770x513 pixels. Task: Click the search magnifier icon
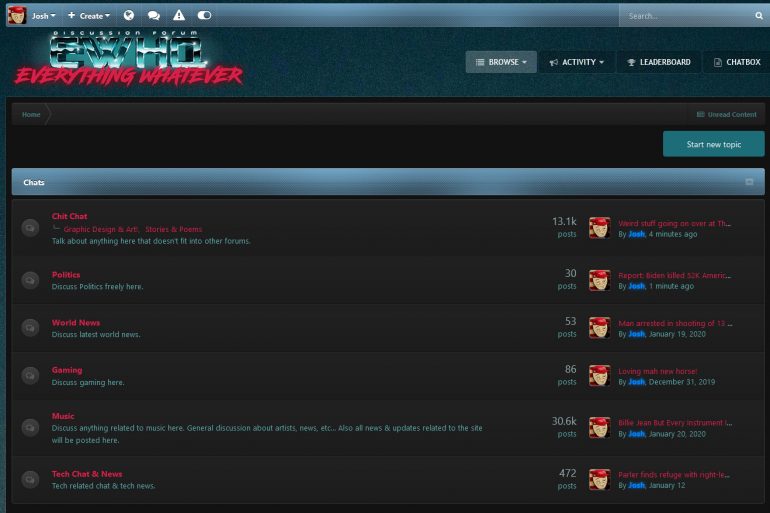pyautogui.click(x=759, y=16)
